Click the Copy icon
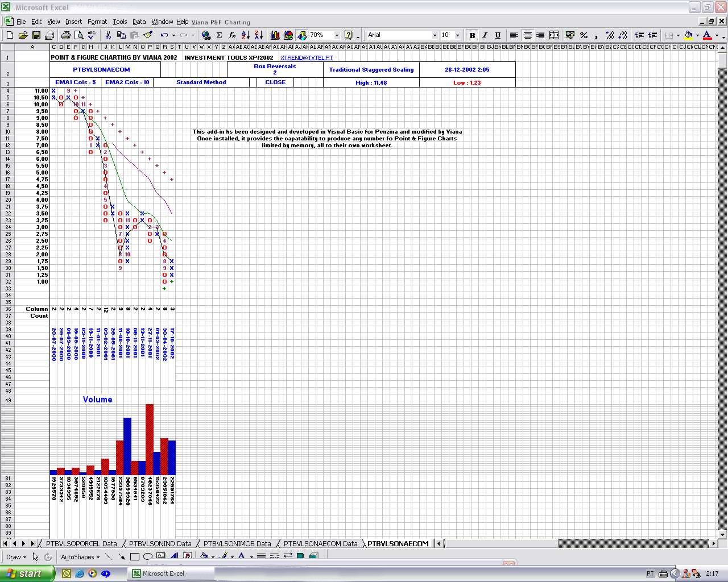Screen dimensions: 728x582 point(121,35)
